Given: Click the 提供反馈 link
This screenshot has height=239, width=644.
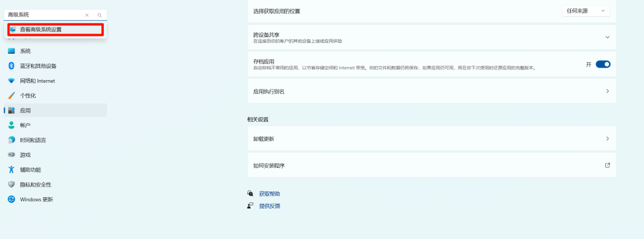Looking at the screenshot, I should point(270,206).
